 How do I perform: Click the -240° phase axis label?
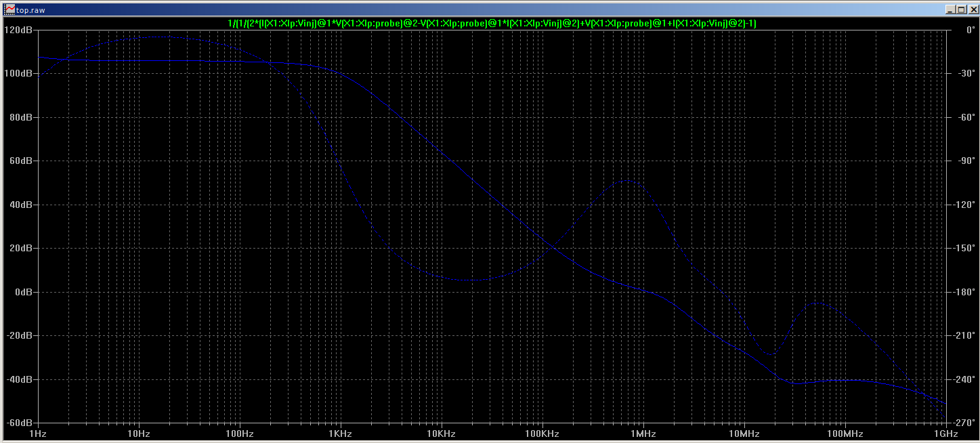[x=962, y=379]
